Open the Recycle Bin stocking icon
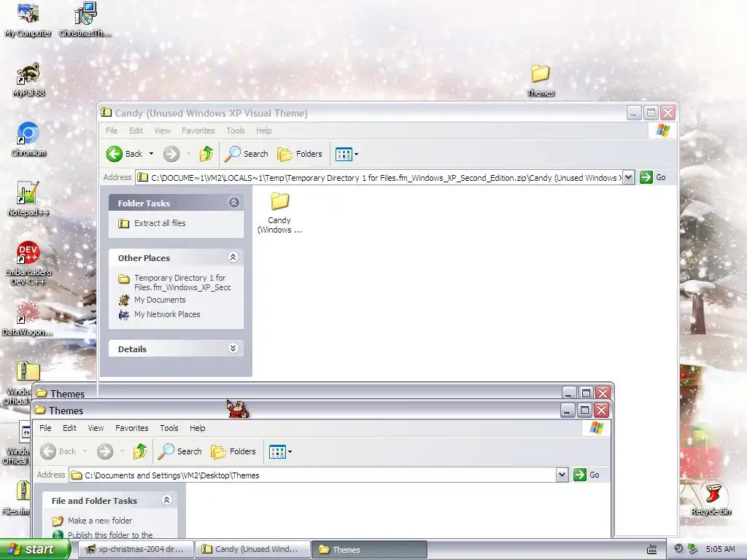This screenshot has height=560, width=747. 711,499
